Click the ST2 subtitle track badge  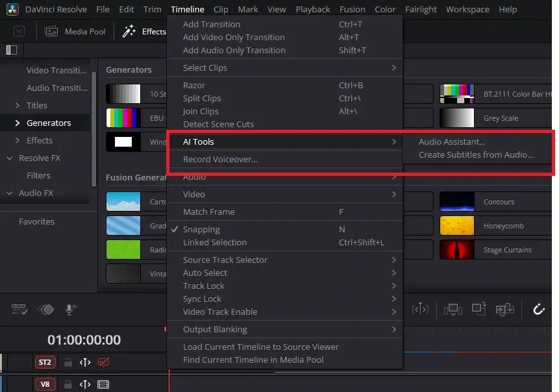45,362
